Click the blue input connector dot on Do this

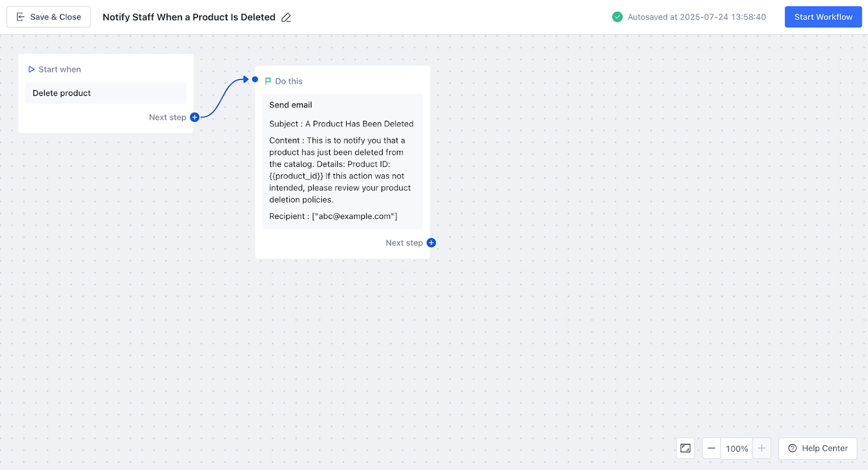coord(255,79)
